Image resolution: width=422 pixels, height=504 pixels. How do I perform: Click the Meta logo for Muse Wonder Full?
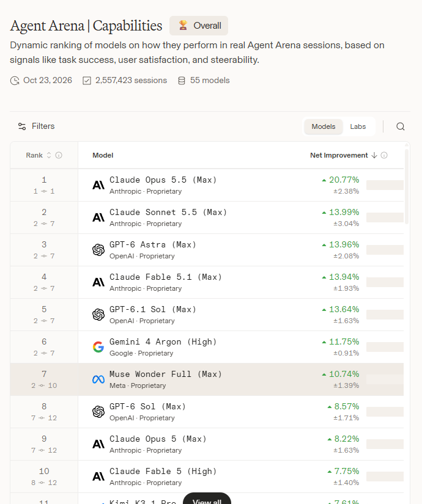98,379
